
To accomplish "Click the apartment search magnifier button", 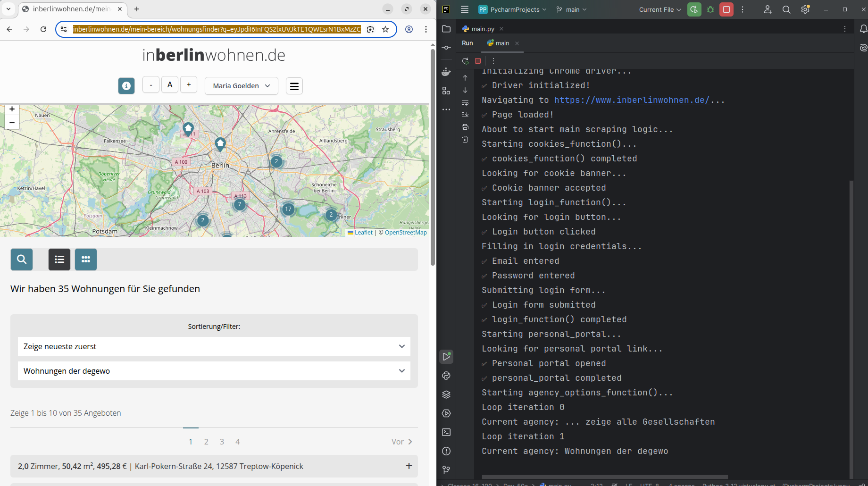I will click(x=22, y=260).
